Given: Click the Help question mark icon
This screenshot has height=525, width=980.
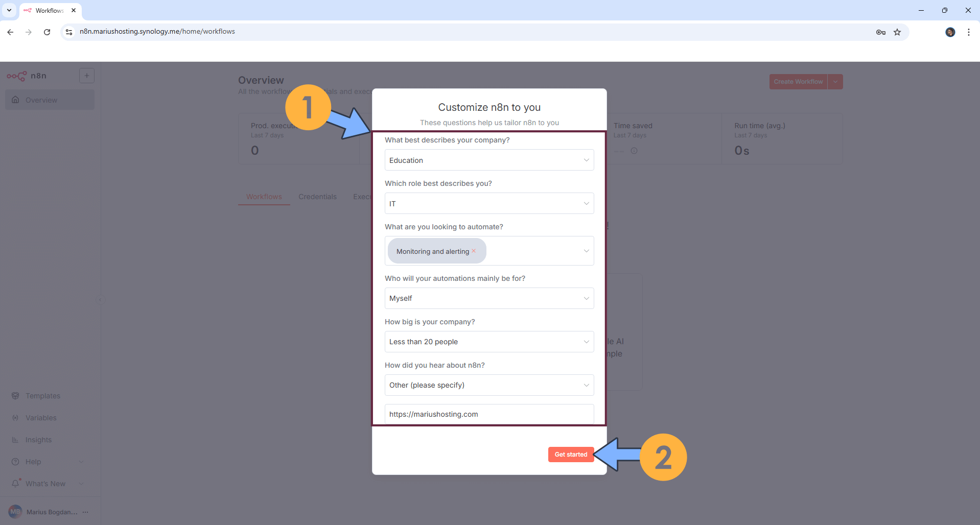Looking at the screenshot, I should 15,462.
